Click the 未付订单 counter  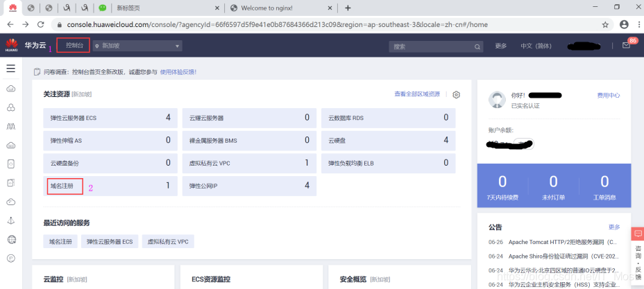[553, 186]
